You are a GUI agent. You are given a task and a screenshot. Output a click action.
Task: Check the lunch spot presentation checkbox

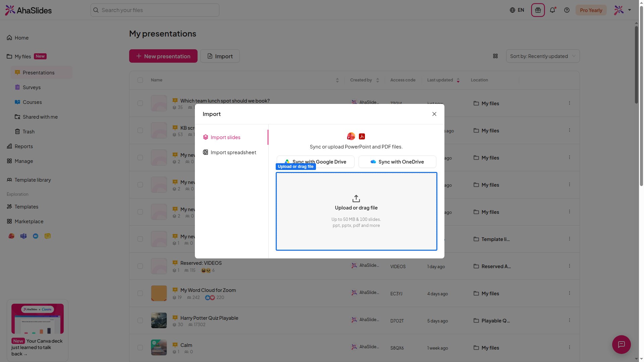140,103
